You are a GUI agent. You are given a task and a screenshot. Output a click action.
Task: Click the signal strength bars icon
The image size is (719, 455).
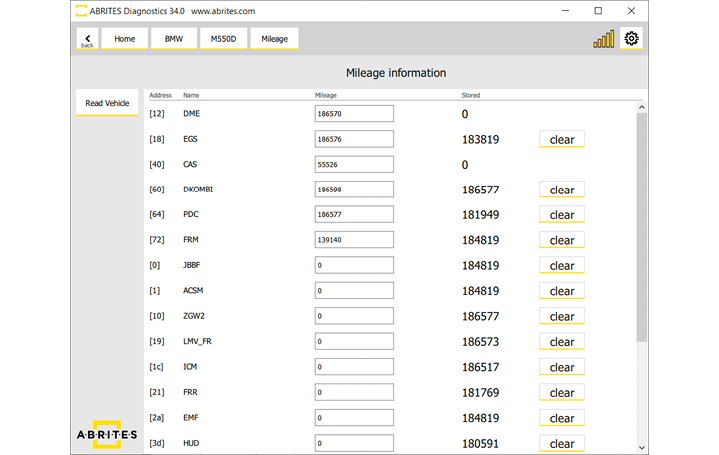tap(604, 40)
